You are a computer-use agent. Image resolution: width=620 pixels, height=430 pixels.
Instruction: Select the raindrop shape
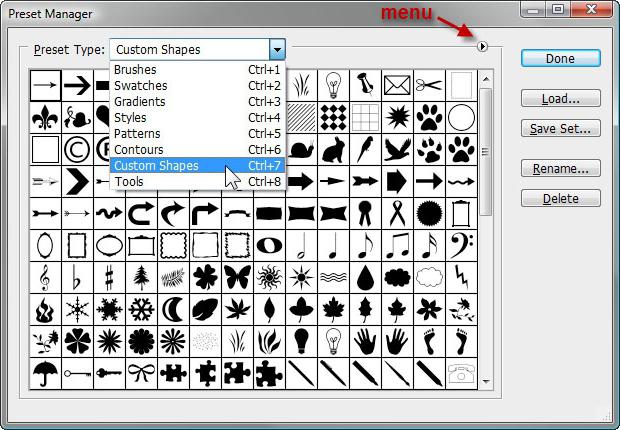click(x=365, y=278)
